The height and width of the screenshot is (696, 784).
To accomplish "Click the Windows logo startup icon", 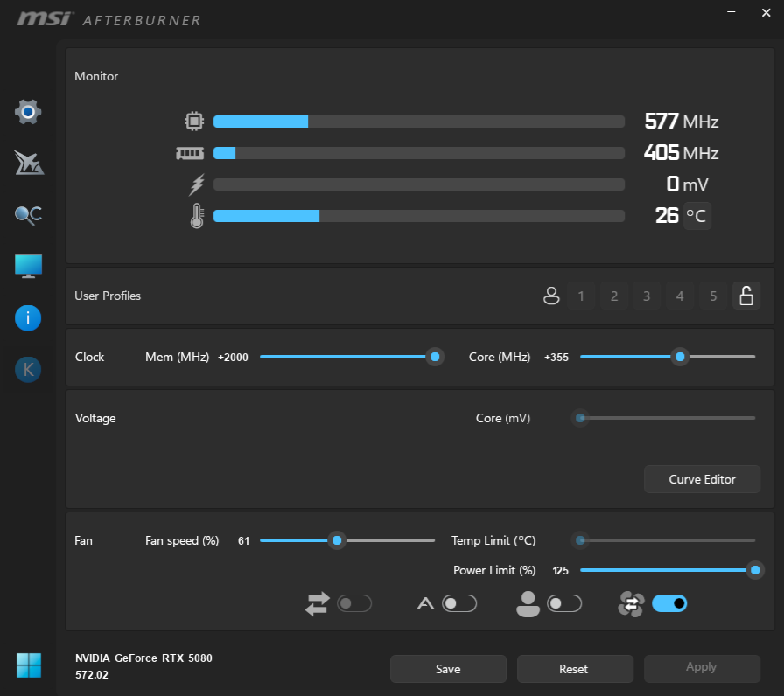I will coord(28,665).
